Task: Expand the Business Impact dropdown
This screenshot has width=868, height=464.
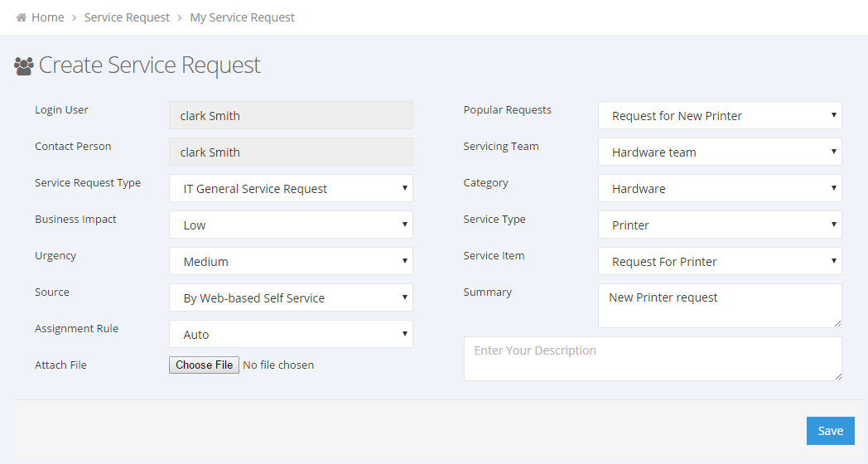Action: click(291, 225)
